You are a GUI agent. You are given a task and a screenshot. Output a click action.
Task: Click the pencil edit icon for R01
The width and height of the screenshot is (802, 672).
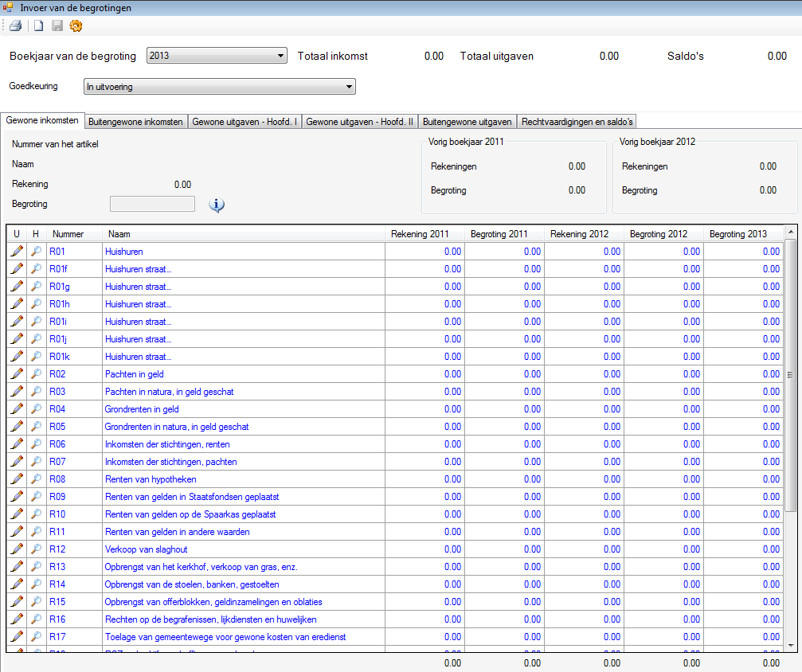pos(17,251)
